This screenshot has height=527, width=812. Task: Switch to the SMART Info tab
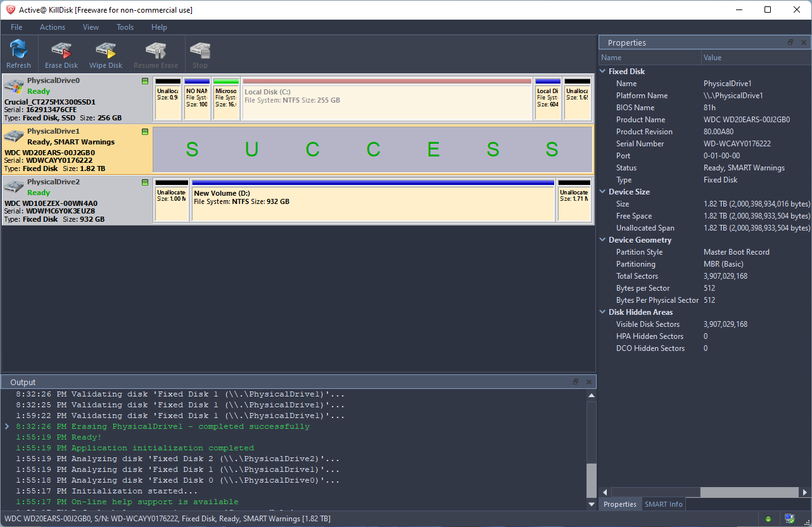[x=663, y=504]
